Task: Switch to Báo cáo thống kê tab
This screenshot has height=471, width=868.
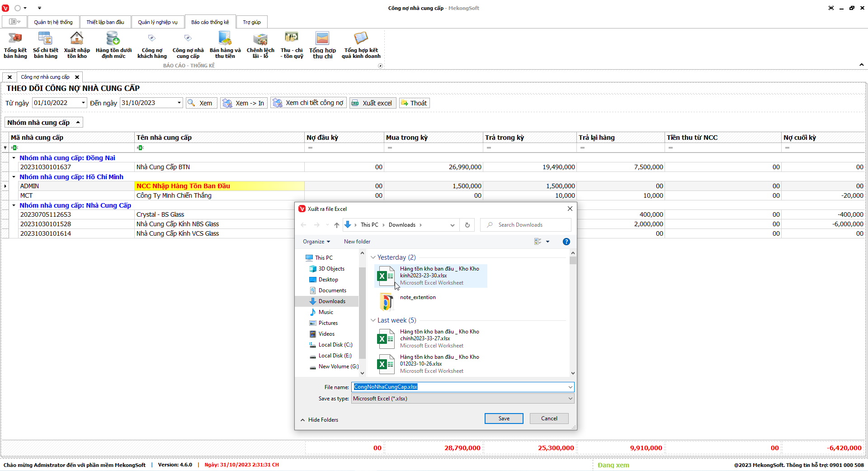Action: point(210,22)
